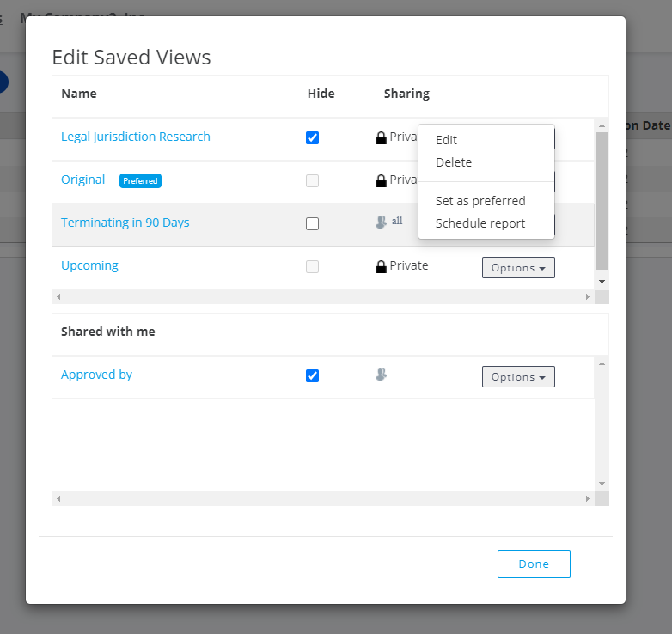Toggle the Hide checkbox for Original view
The height and width of the screenshot is (634, 672).
tap(313, 180)
